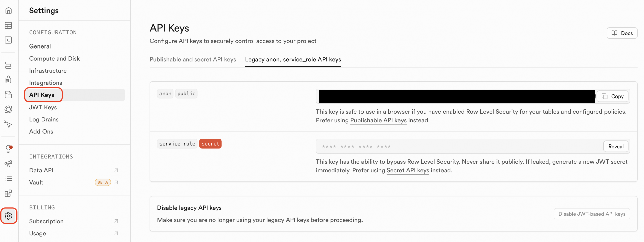The width and height of the screenshot is (644, 242).
Task: Switch to Publishable and secret API keys tab
Action: pyautogui.click(x=193, y=59)
